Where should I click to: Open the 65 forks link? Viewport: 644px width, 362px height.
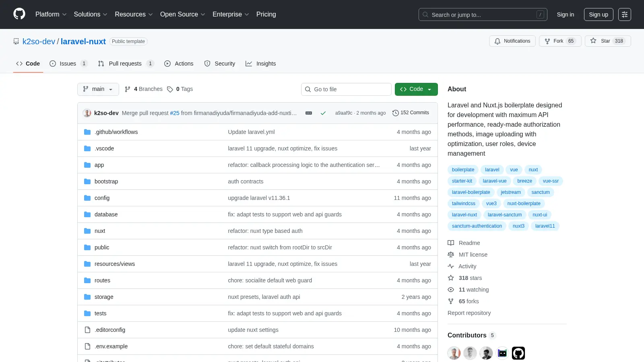(469, 301)
